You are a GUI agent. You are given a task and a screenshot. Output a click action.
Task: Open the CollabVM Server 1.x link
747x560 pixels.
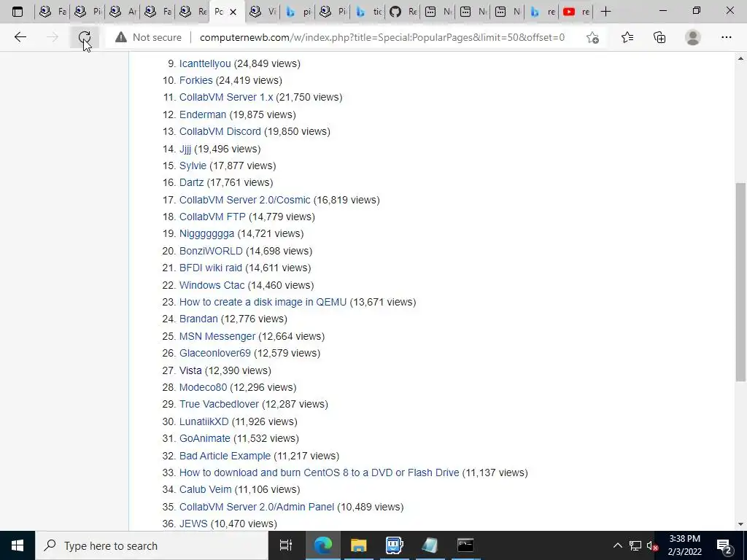coord(226,97)
